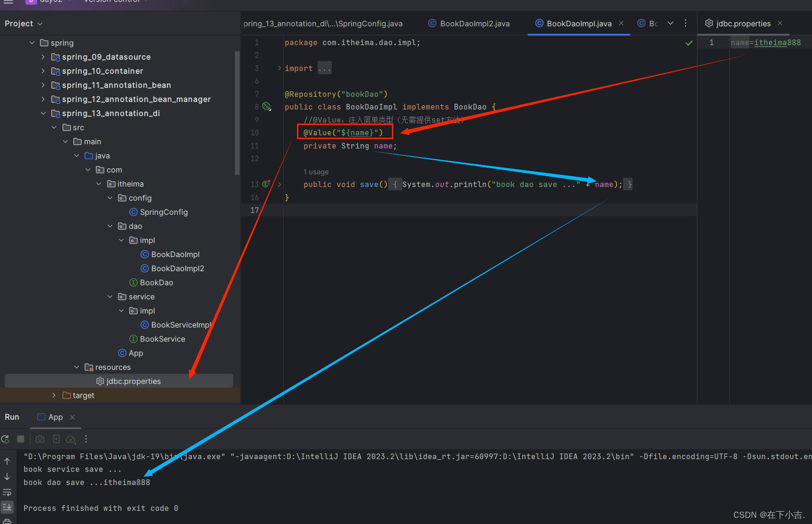Viewport: 812px width, 524px height.
Task: Click the 'private String name' declaration
Action: [350, 146]
